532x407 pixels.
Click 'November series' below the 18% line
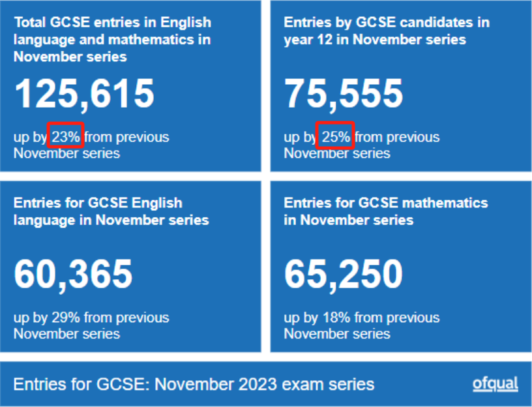click(337, 334)
